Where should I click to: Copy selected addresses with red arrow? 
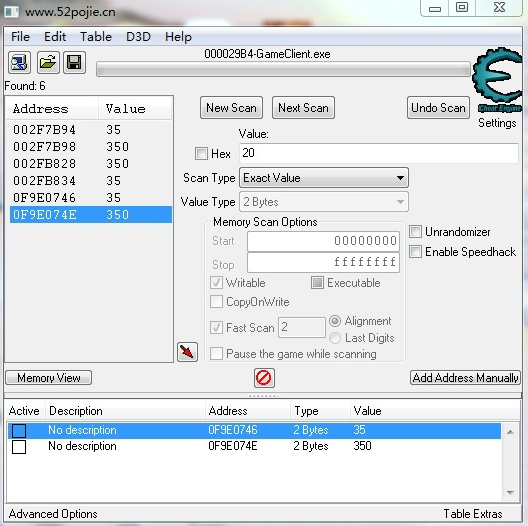click(x=187, y=352)
